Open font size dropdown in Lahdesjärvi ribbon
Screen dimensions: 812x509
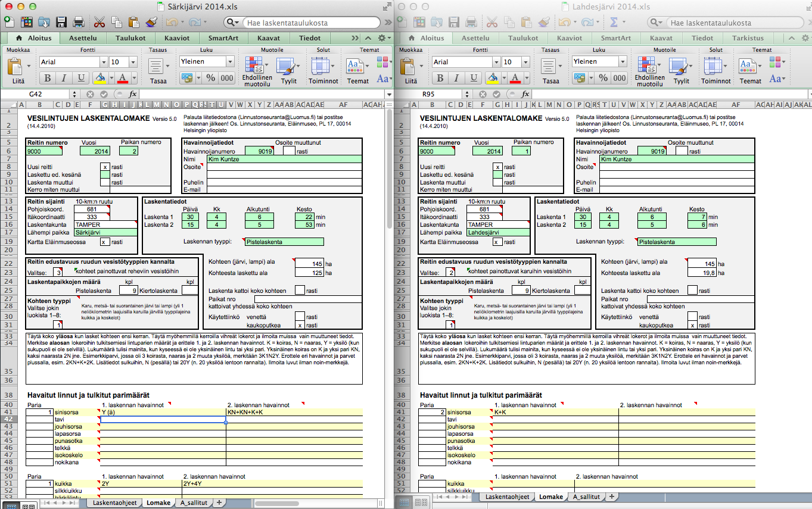coord(526,62)
